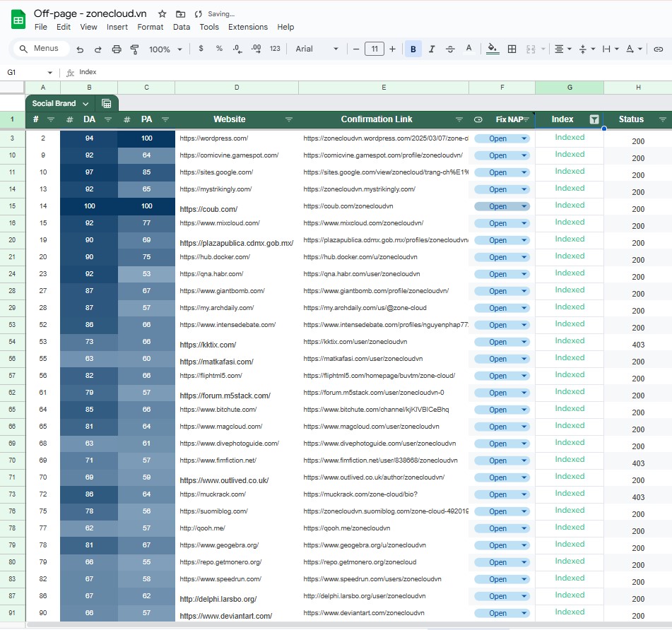Image resolution: width=672 pixels, height=630 pixels.
Task: Open the Google Sheets home icon
Action: coord(18,20)
